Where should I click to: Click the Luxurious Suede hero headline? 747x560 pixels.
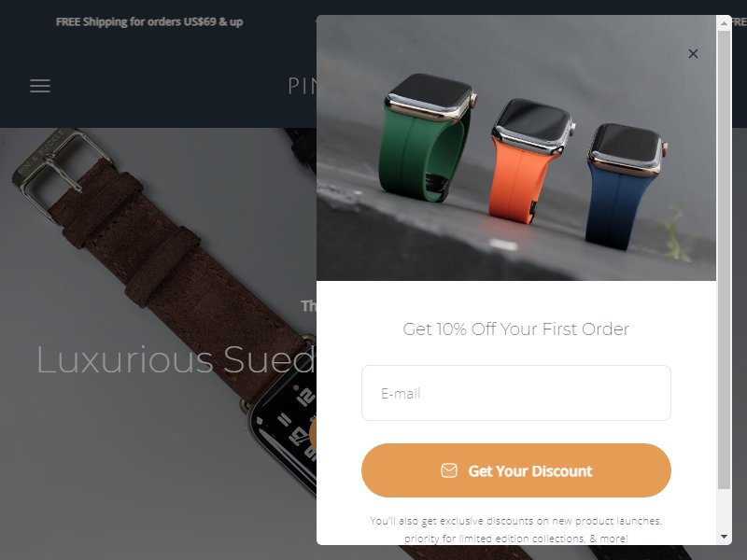pyautogui.click(x=176, y=359)
